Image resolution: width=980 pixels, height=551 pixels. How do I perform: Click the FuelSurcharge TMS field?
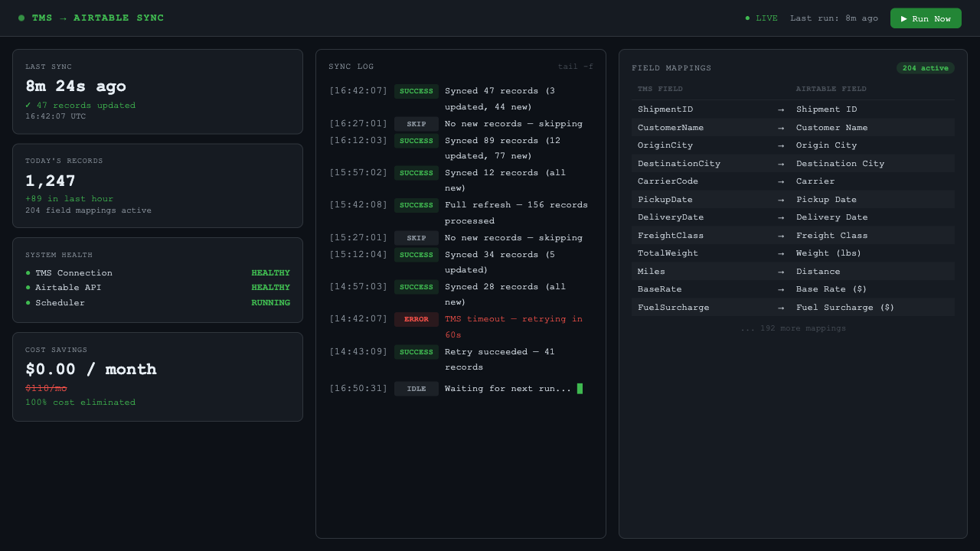pos(674,308)
